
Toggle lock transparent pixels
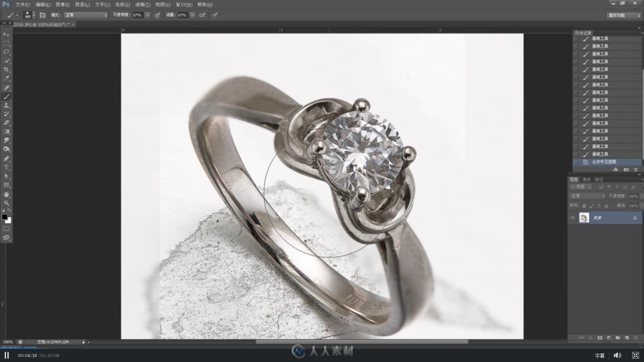(584, 206)
